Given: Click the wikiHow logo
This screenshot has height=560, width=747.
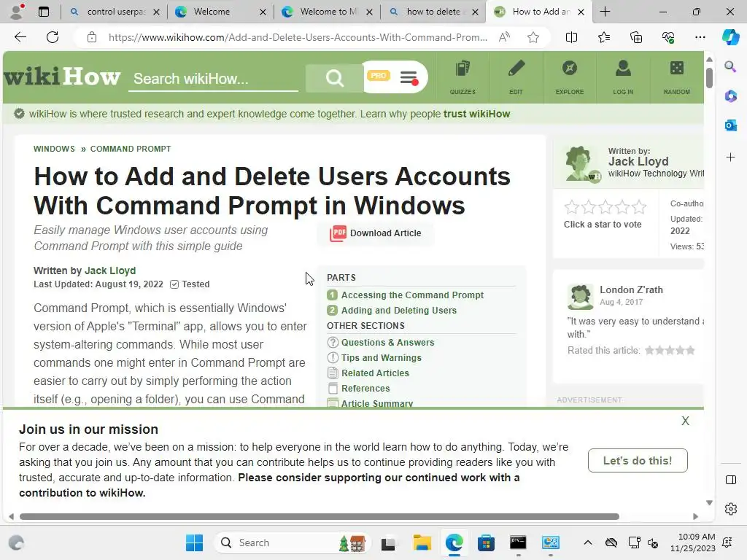Looking at the screenshot, I should point(62,77).
